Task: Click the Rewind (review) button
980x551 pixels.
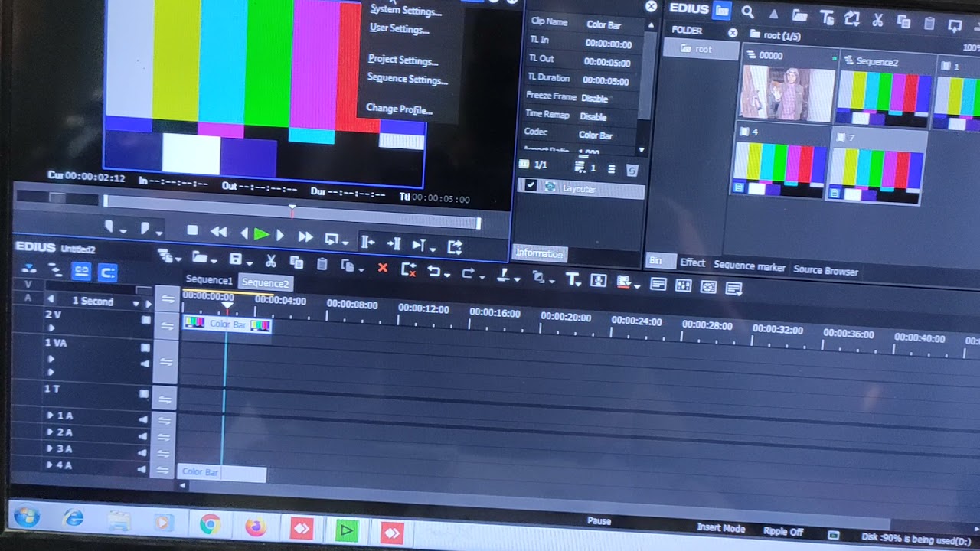Action: [219, 232]
